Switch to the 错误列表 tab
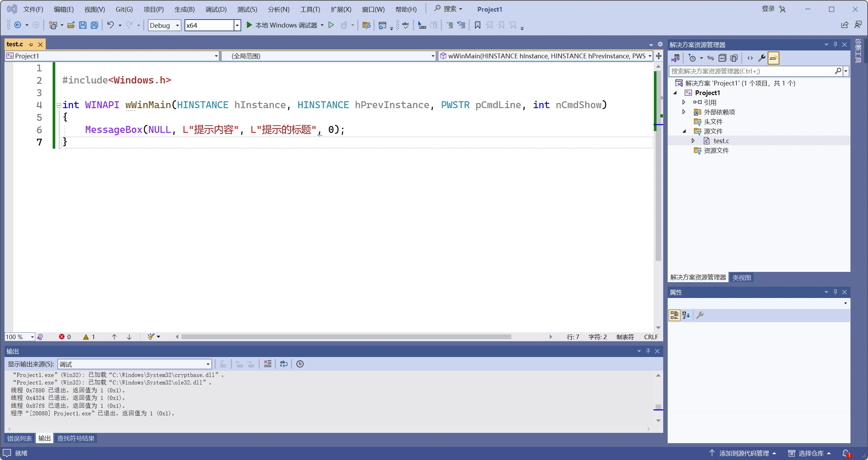868x460 pixels. point(20,438)
